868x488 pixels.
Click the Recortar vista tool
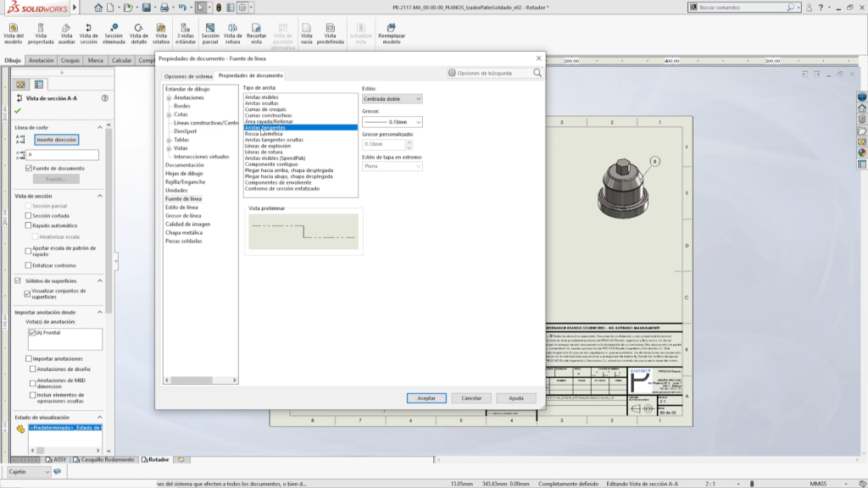(x=256, y=33)
